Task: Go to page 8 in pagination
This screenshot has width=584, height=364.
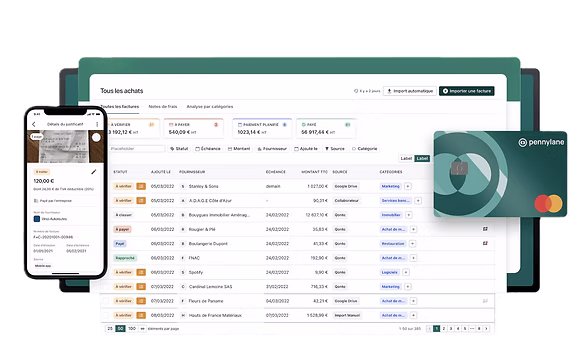Action: [x=479, y=329]
